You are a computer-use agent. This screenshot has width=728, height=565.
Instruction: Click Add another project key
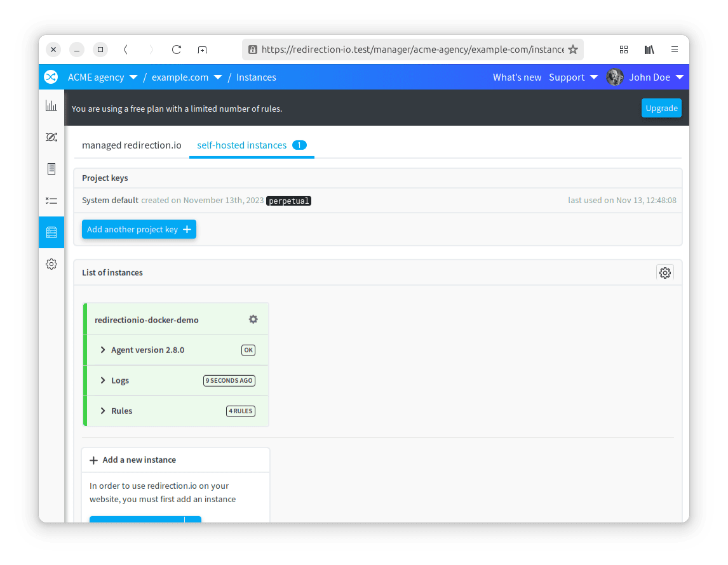pyautogui.click(x=138, y=229)
